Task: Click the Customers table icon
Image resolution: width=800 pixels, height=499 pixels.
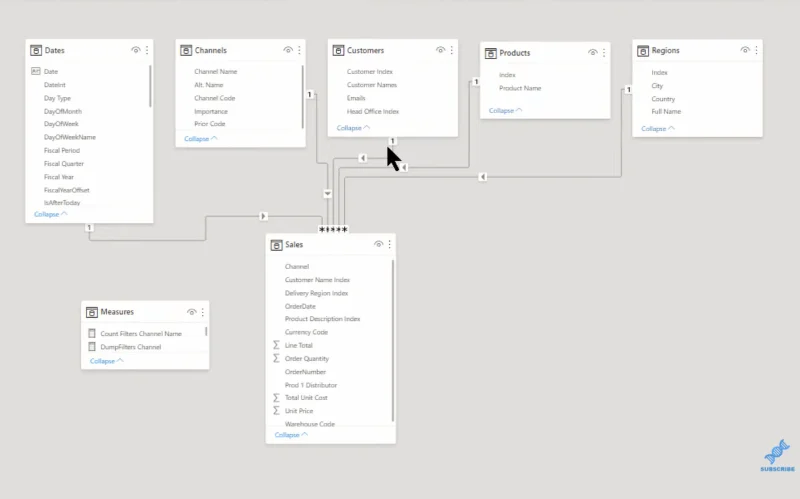Action: pyautogui.click(x=338, y=51)
